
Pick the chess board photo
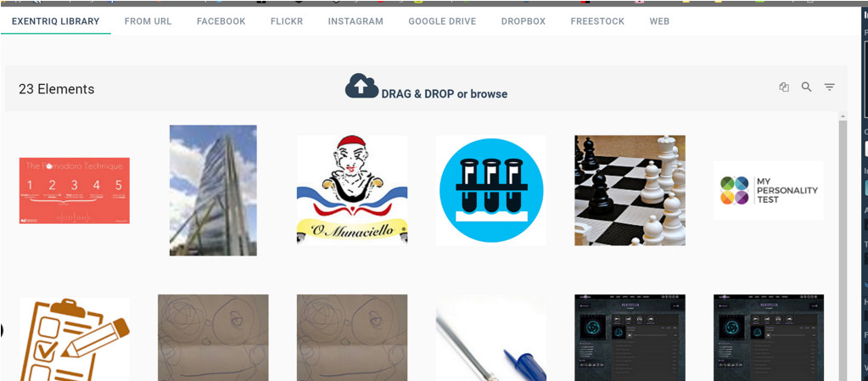pos(630,190)
